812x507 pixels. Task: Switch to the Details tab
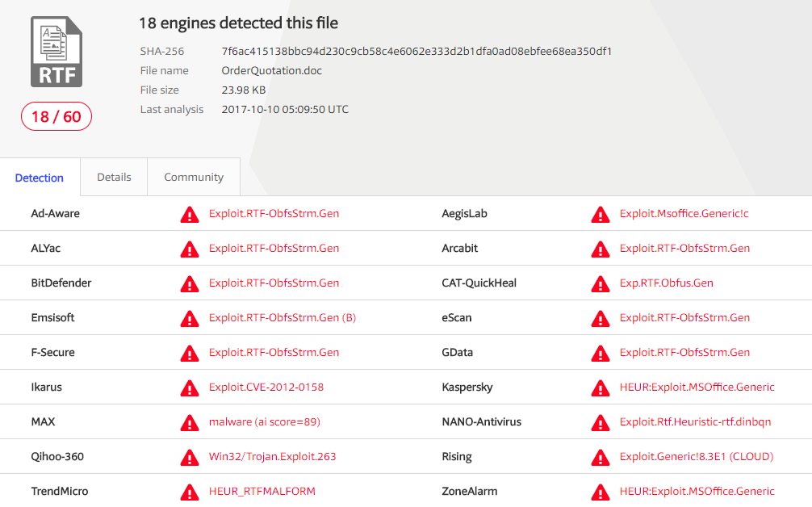click(x=114, y=178)
